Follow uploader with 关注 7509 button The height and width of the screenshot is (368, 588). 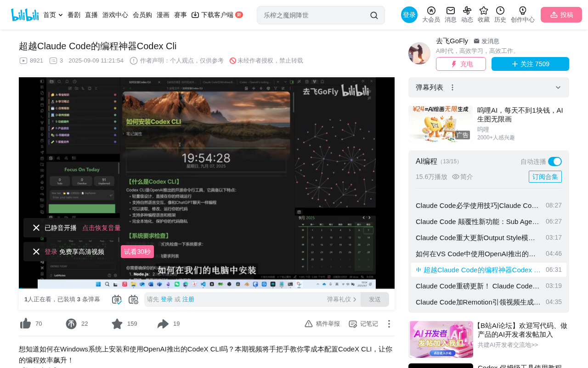pos(530,64)
